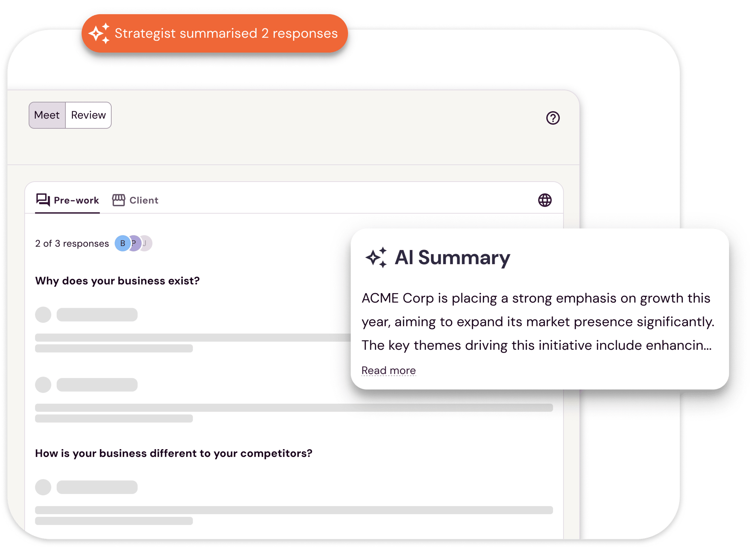The width and height of the screenshot is (752, 560).
Task: Click the globe language icon
Action: pos(544,200)
